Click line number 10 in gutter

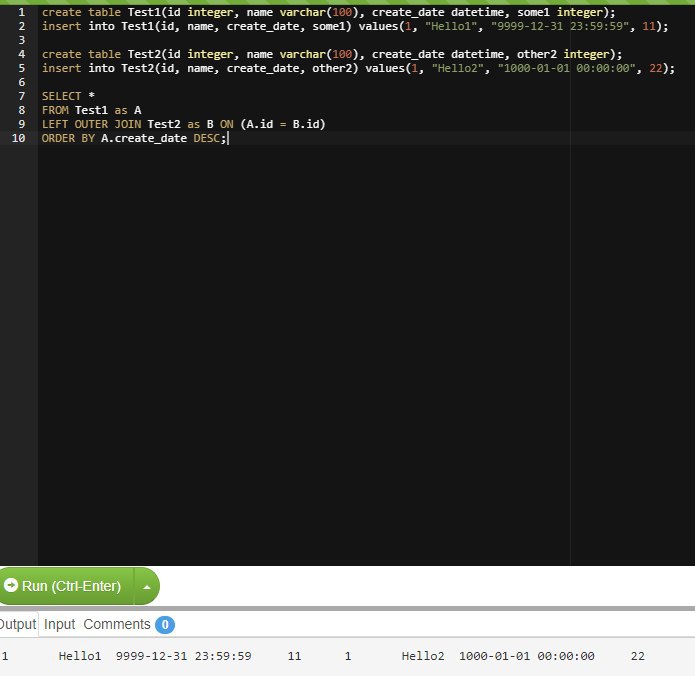point(19,138)
